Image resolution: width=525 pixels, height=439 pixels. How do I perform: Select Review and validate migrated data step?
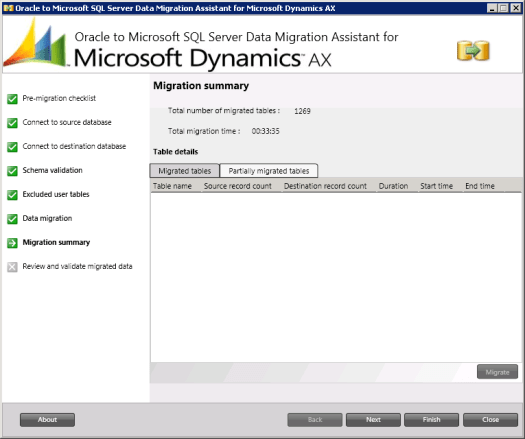click(x=77, y=266)
